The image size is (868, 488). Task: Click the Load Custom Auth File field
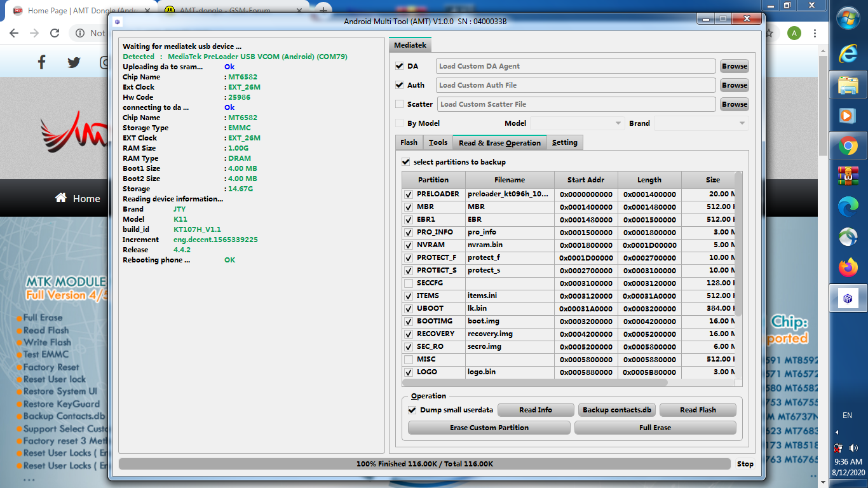pos(576,85)
